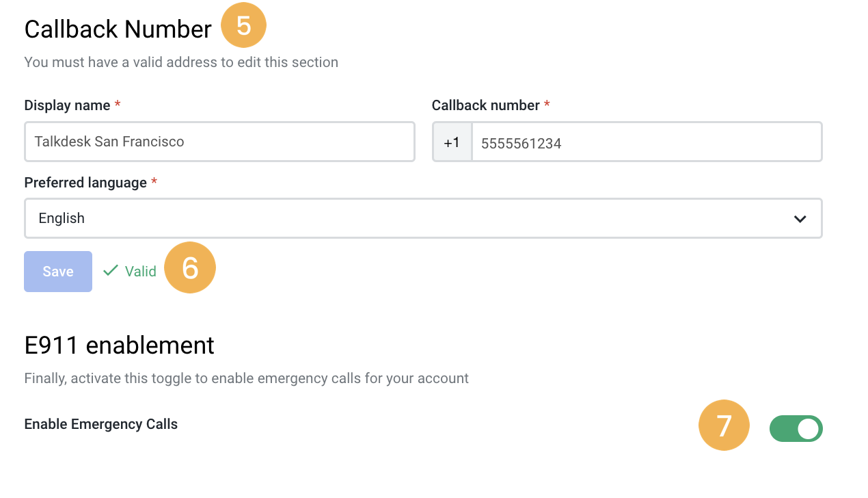Viewport: 868px width, 498px height.
Task: Click the E911 enablement heading
Action: pos(120,345)
